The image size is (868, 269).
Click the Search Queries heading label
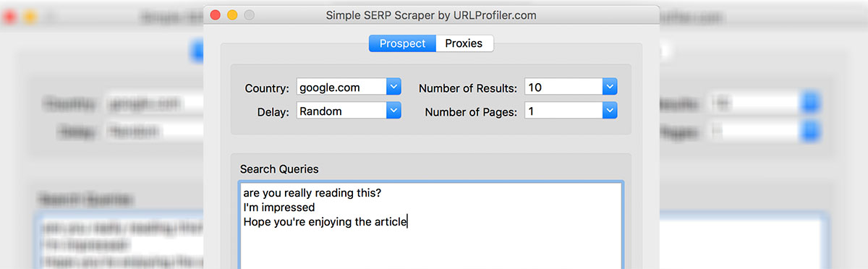(x=279, y=168)
